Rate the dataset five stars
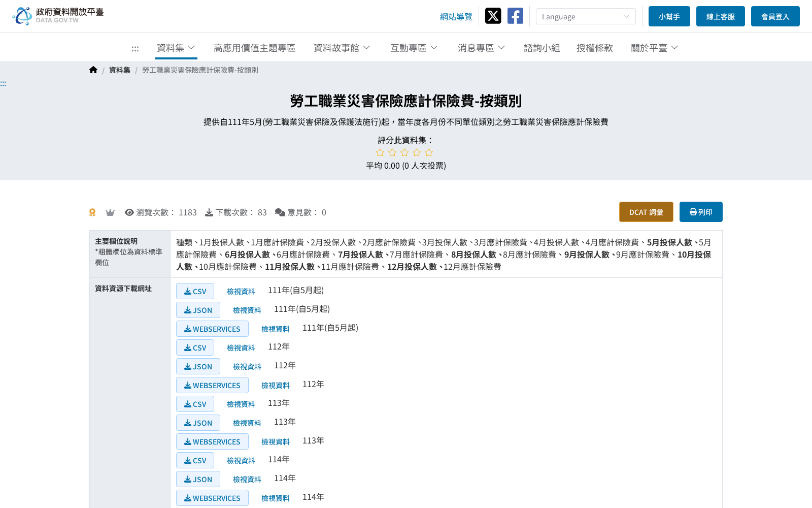This screenshot has width=812, height=508. tap(429, 152)
